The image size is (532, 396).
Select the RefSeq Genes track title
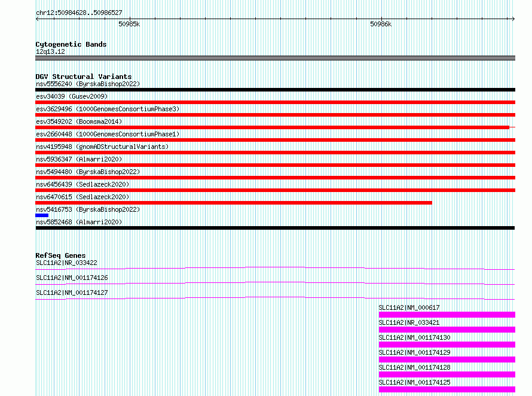pyautogui.click(x=60, y=255)
